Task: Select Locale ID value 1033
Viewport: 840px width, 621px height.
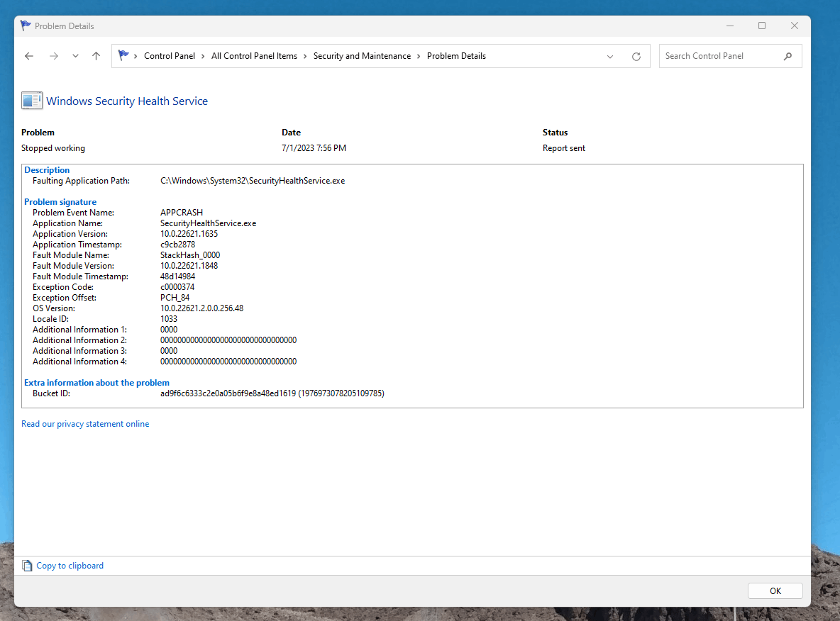Action: tap(169, 318)
